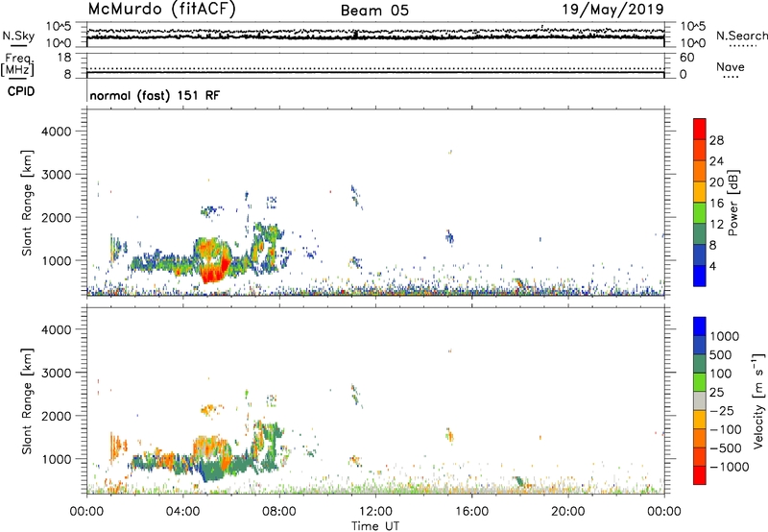Click the 500 label on Velocity colorbar
The width and height of the screenshot is (768, 532).
721,354
